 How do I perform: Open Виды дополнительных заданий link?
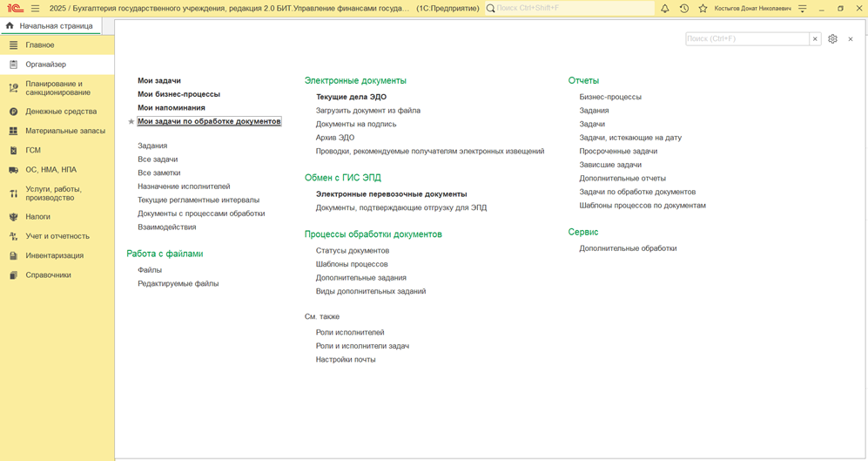point(371,291)
